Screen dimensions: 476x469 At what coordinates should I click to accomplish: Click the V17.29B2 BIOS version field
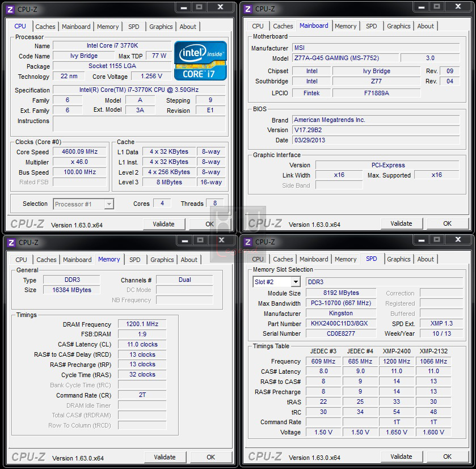376,130
